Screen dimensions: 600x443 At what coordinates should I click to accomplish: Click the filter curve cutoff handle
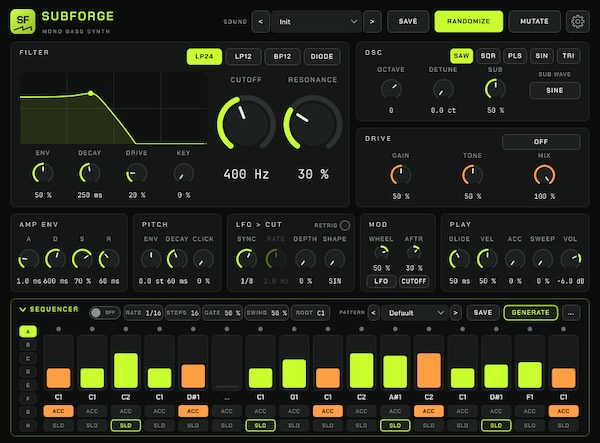pyautogui.click(x=91, y=93)
